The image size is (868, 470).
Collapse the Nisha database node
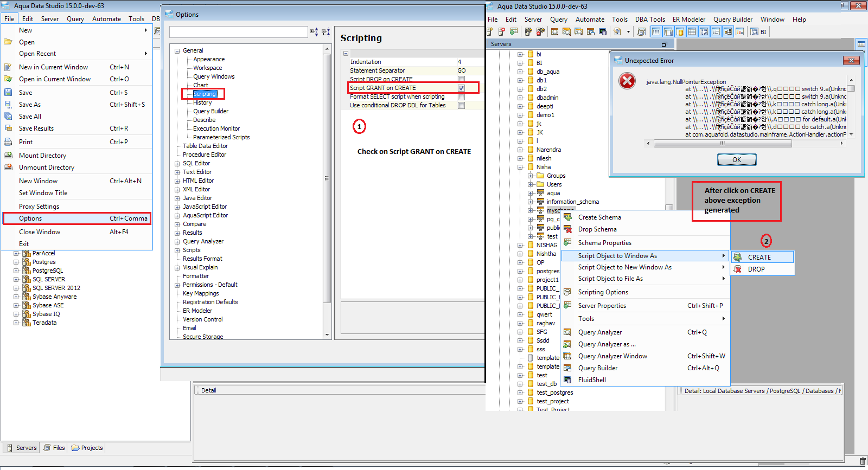520,167
